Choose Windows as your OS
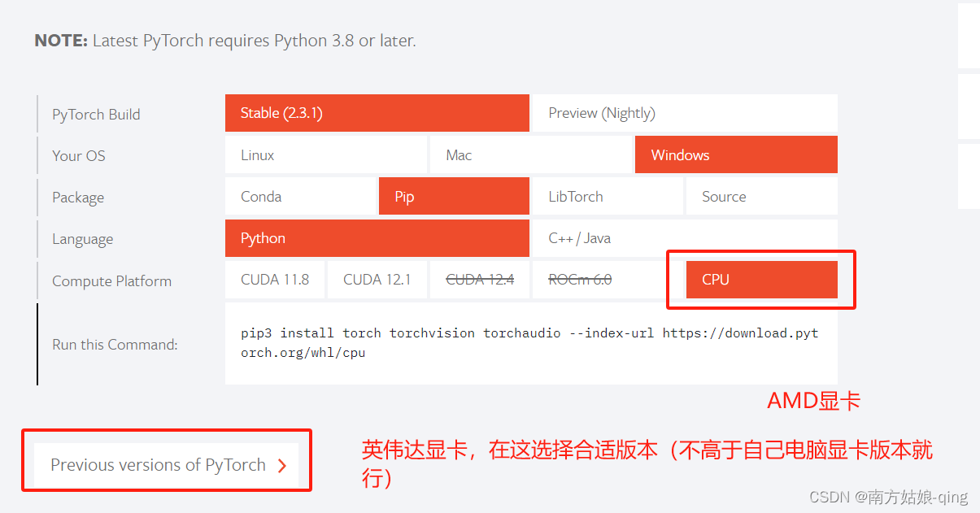The height and width of the screenshot is (513, 980). [736, 154]
